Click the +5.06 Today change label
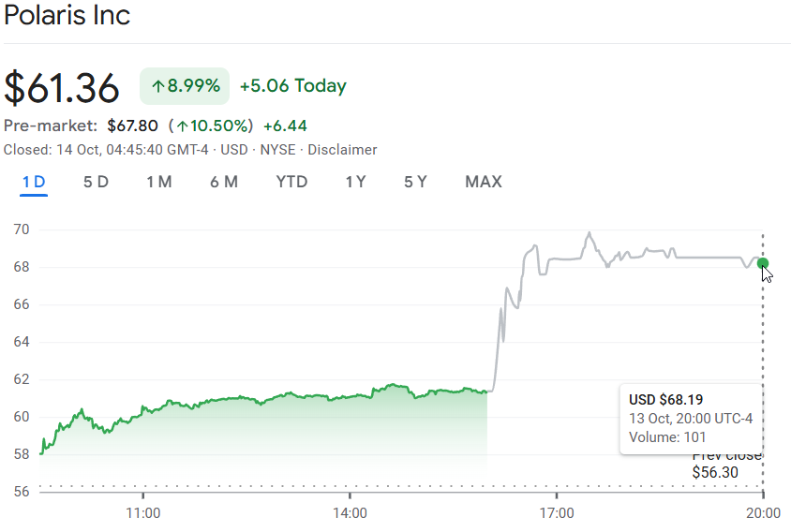 point(292,86)
